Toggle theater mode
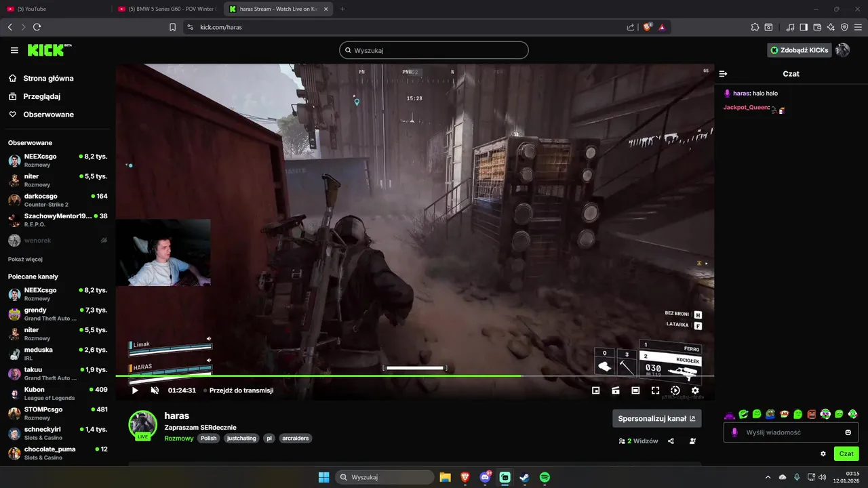 (x=635, y=390)
